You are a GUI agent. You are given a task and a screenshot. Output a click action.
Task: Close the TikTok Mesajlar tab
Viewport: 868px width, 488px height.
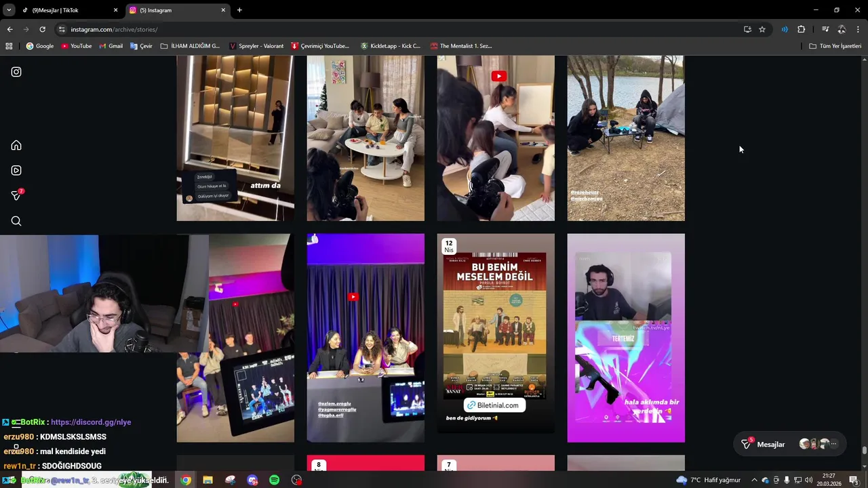[x=115, y=10]
